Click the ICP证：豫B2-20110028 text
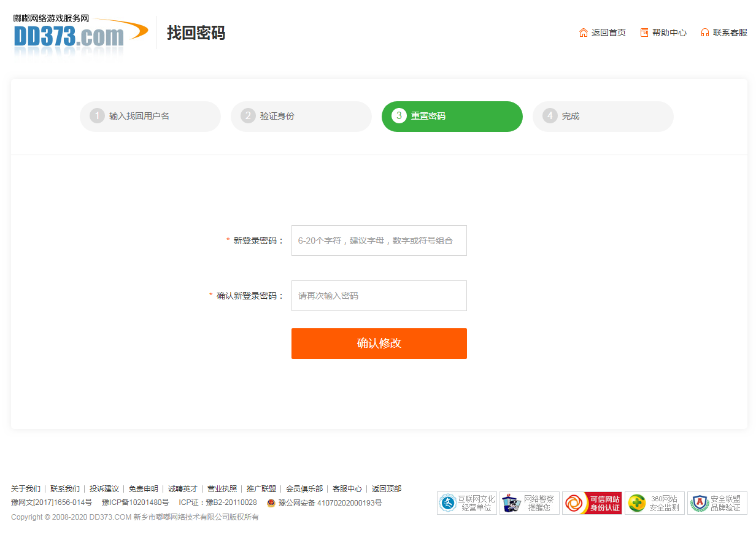This screenshot has height=535, width=756. click(218, 503)
